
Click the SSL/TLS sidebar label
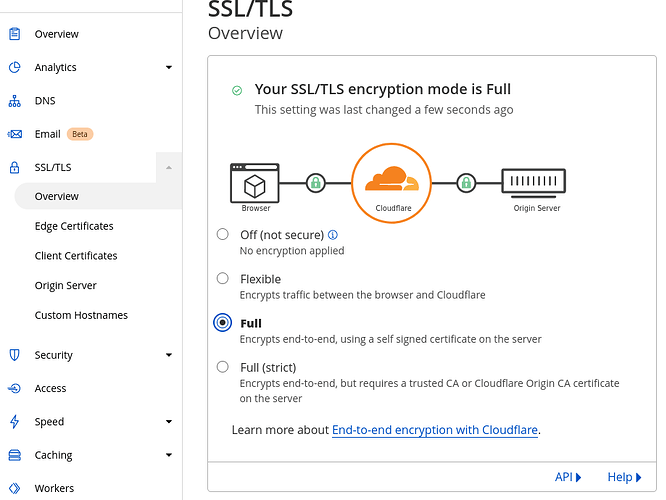(x=53, y=167)
